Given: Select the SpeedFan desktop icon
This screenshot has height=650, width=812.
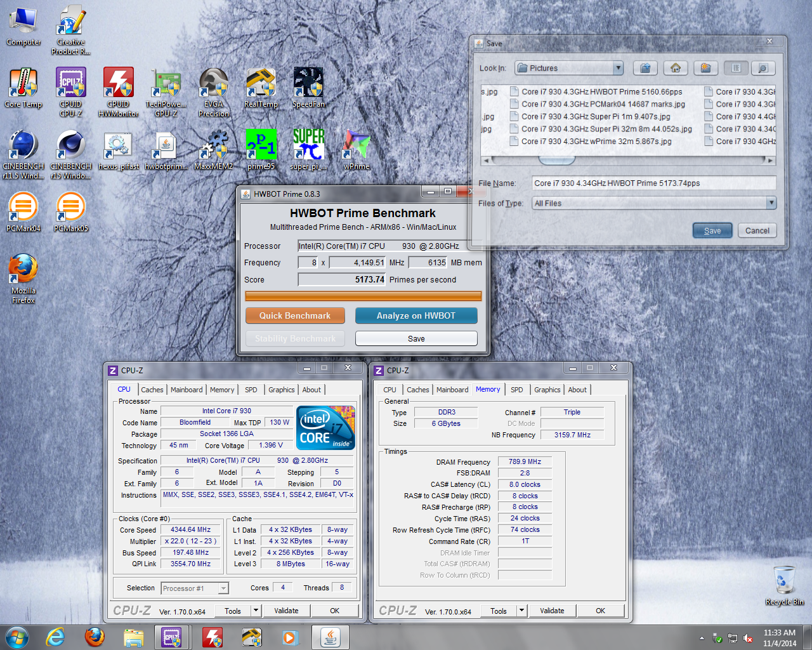Looking at the screenshot, I should (x=308, y=88).
